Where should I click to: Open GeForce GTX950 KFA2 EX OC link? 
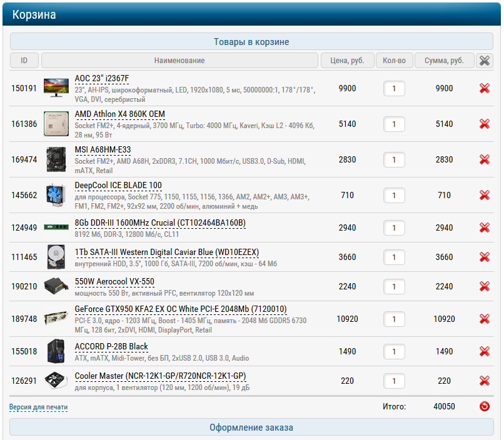click(181, 309)
